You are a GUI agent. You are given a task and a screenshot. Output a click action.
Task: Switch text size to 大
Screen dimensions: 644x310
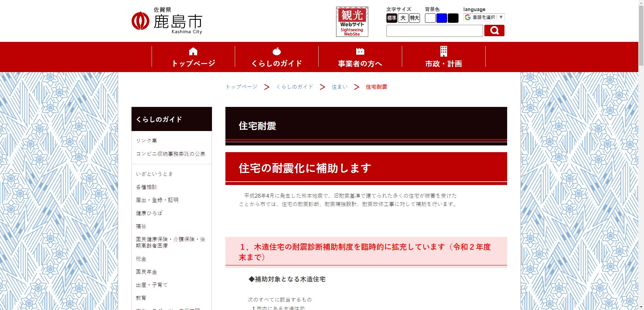[403, 18]
